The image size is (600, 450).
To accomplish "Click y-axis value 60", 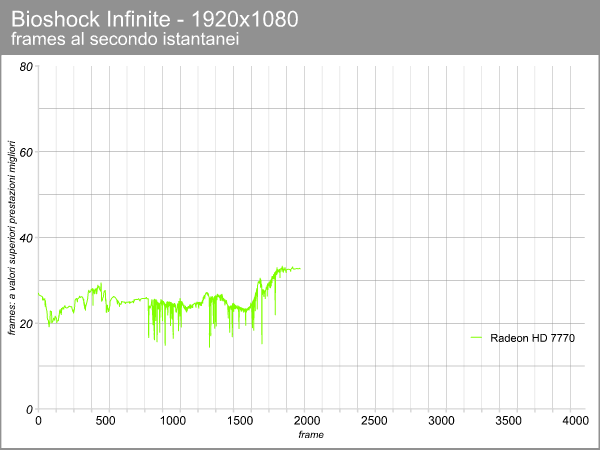I will click(x=26, y=153).
